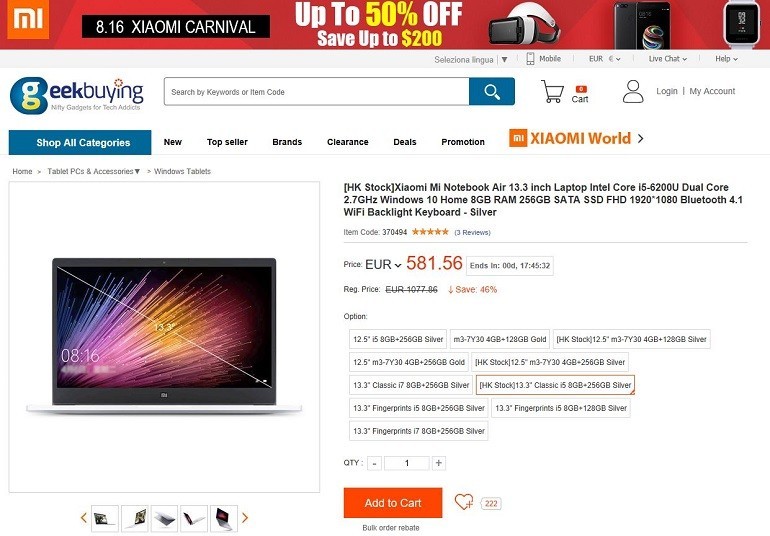This screenshot has width=770, height=536.
Task: Expand the Live Chat menu
Action: click(667, 59)
